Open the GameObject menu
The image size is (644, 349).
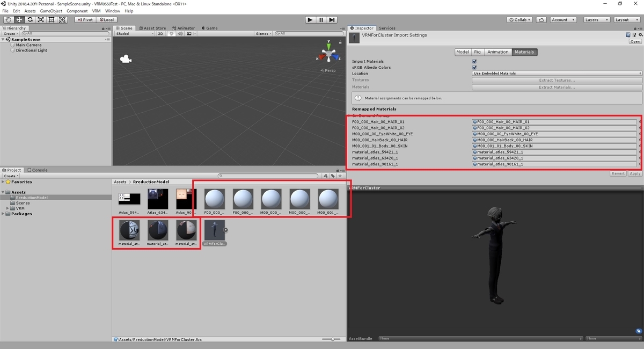point(51,11)
